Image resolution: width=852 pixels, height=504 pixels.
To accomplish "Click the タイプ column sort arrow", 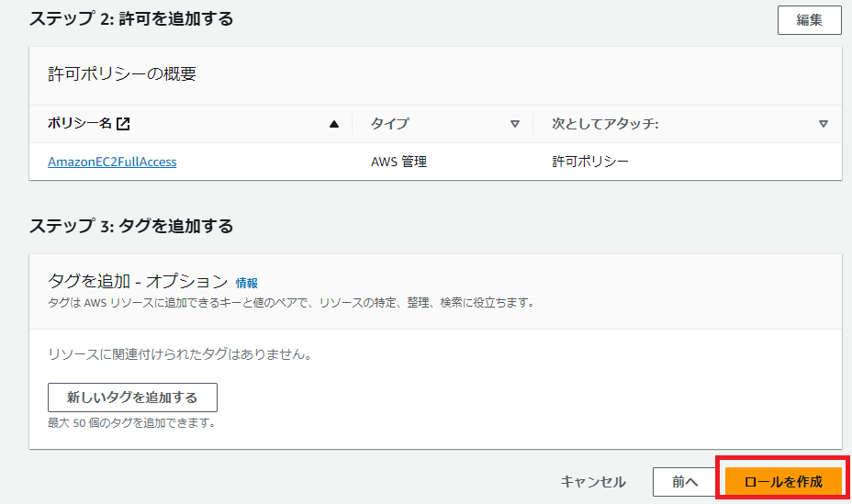I will click(515, 124).
